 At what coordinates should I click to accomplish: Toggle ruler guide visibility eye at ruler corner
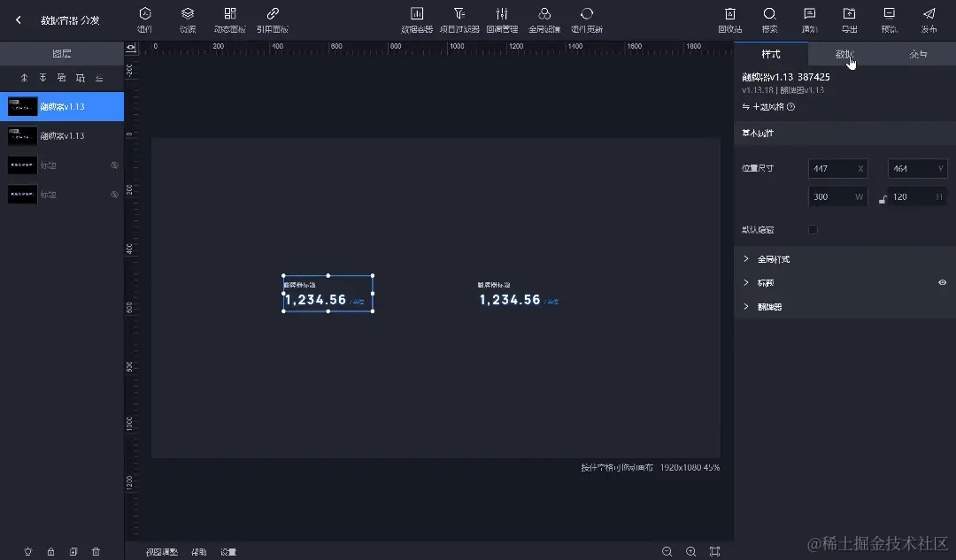tap(130, 48)
